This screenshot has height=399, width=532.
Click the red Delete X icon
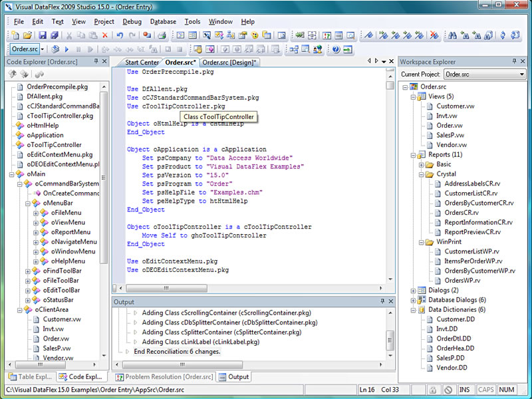point(104,35)
